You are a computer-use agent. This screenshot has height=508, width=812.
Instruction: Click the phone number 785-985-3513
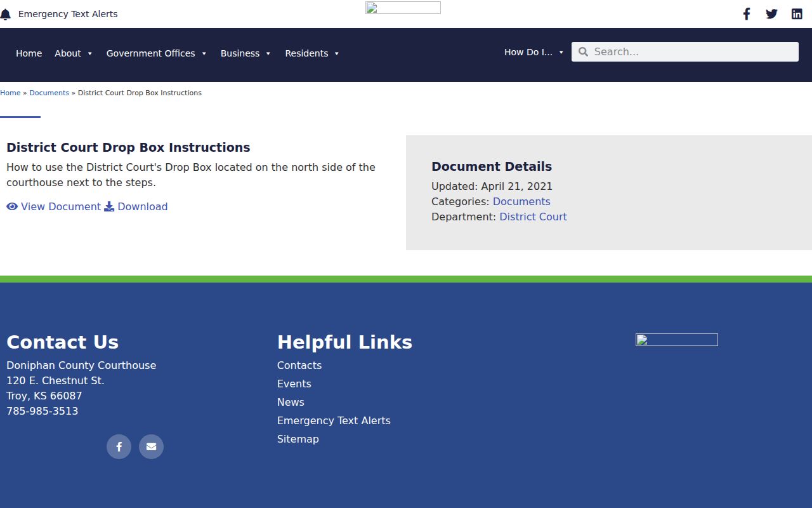[x=43, y=411]
